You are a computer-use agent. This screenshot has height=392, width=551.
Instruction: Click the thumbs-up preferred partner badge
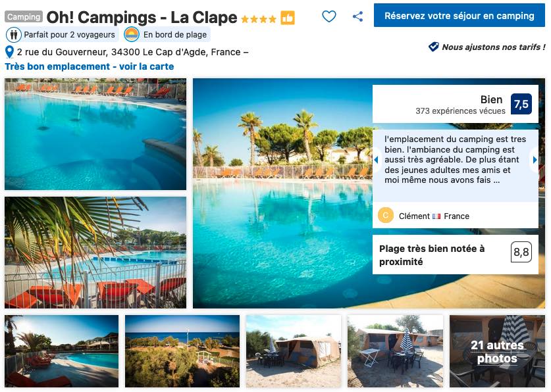pos(288,18)
